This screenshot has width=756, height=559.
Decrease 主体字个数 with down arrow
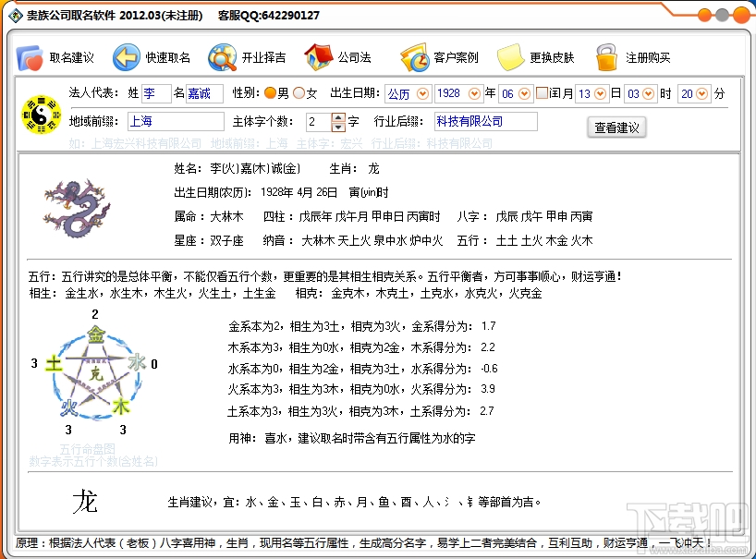coord(338,127)
